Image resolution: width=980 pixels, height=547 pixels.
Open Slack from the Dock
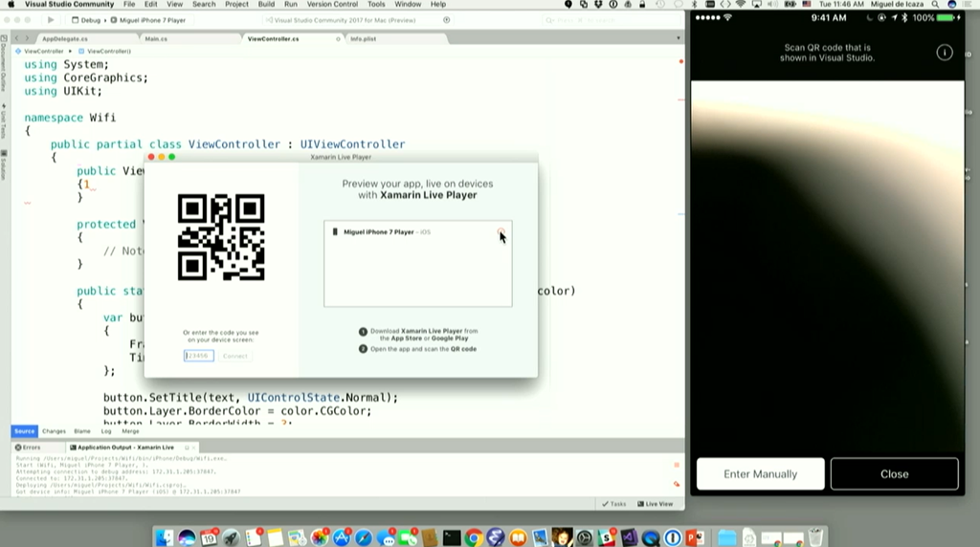(606, 537)
